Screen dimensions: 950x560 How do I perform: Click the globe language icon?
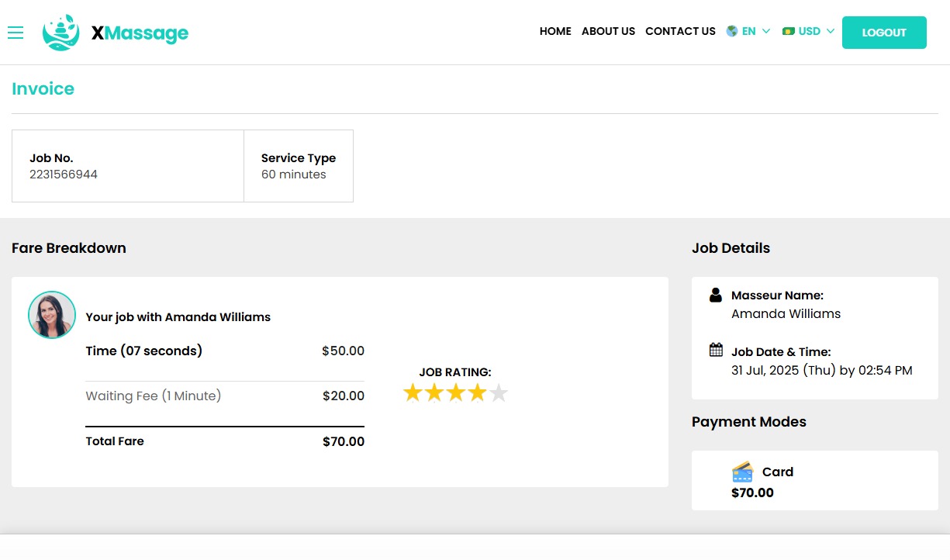coord(731,32)
